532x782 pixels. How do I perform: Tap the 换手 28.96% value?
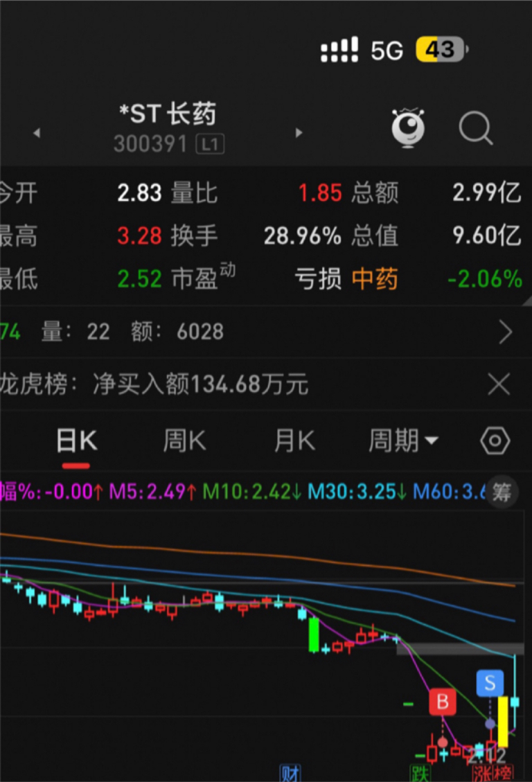303,236
